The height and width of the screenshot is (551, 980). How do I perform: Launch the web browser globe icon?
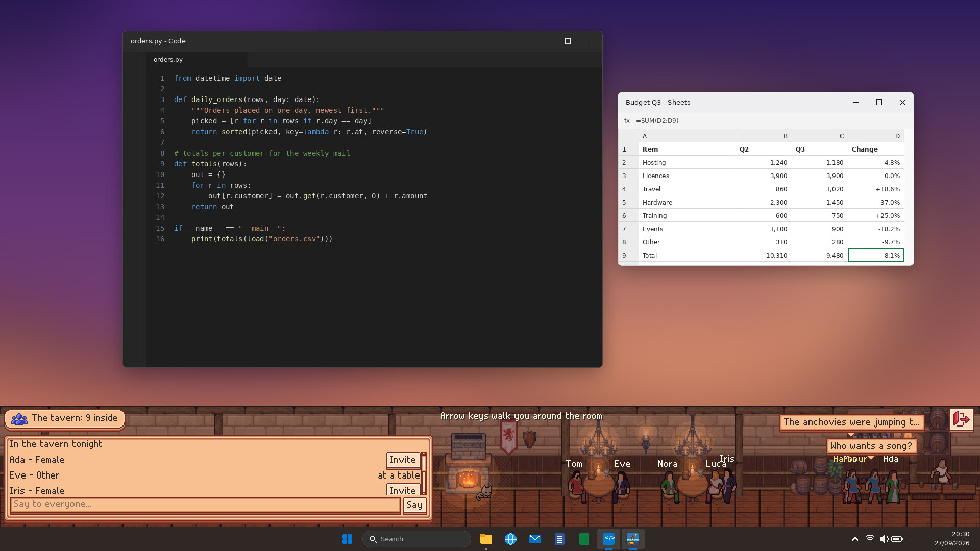click(x=510, y=539)
